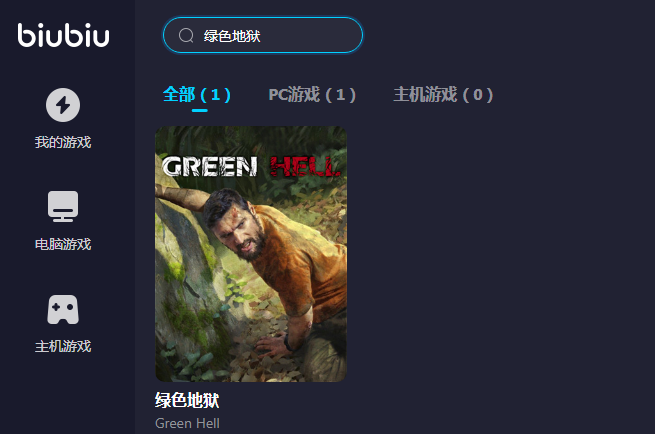Click GREEN HELL logo on cover art
Viewport: 655px width, 434px height.
(x=251, y=167)
